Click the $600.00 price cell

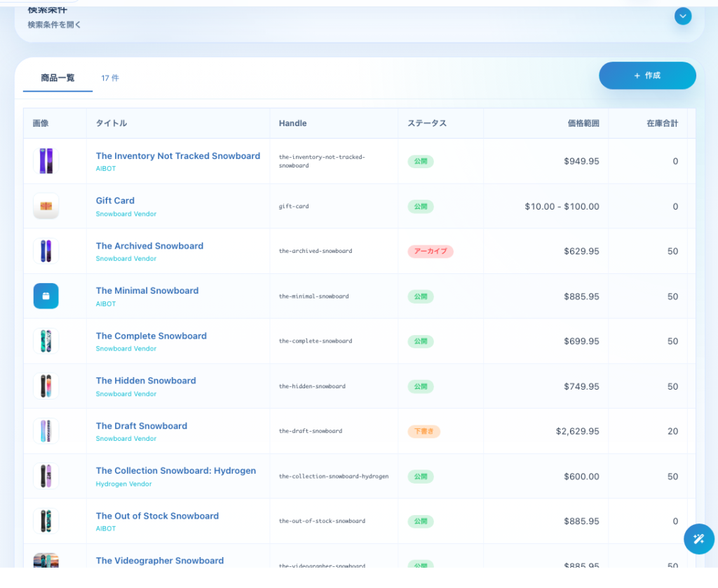[x=581, y=477]
